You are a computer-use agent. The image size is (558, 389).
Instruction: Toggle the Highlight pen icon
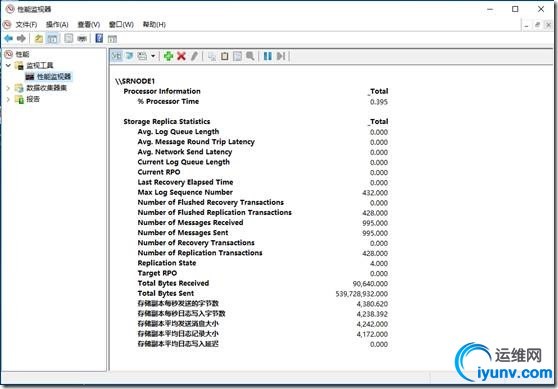[194, 56]
